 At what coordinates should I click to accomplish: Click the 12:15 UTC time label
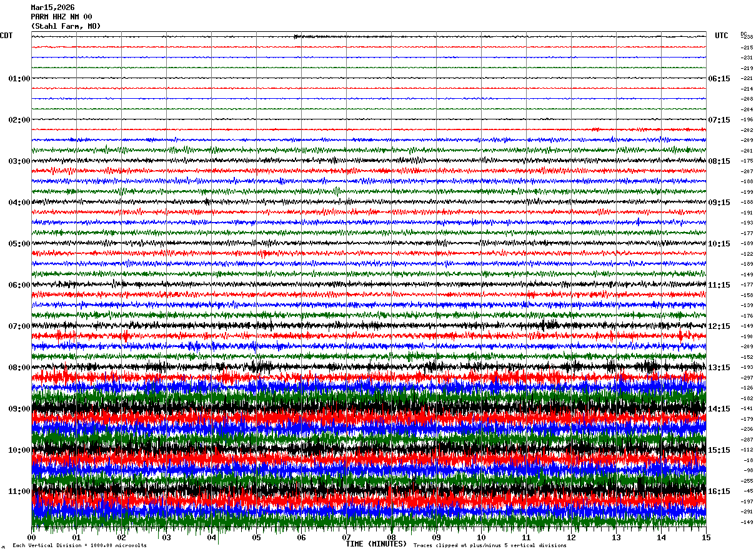(719, 326)
